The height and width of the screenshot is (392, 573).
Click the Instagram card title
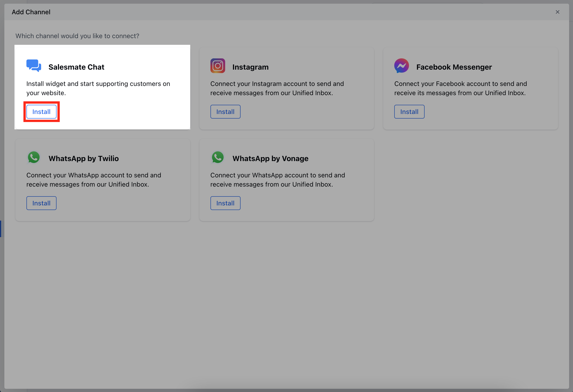[x=250, y=67]
